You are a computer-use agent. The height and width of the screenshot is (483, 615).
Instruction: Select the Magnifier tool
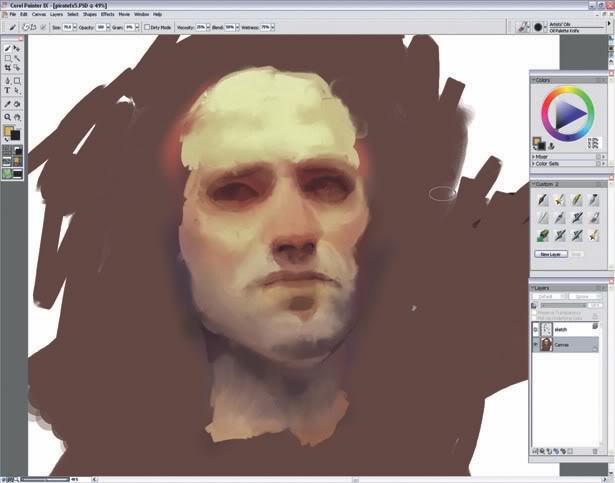(7, 117)
